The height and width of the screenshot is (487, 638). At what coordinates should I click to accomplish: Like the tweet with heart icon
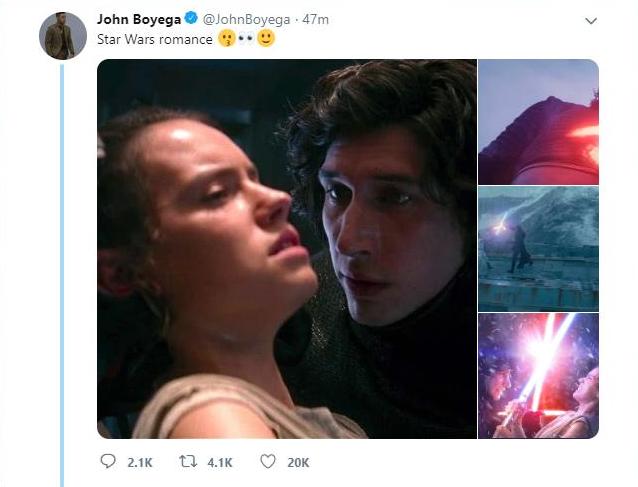click(x=268, y=462)
